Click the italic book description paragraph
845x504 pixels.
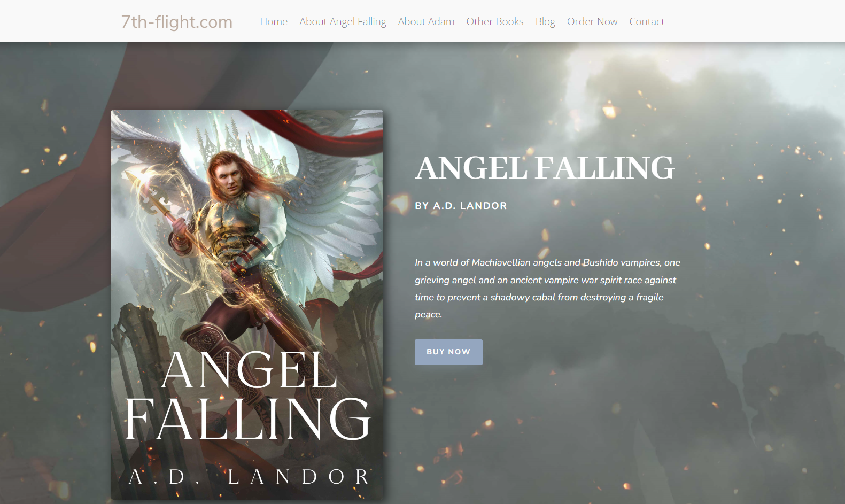pos(547,289)
